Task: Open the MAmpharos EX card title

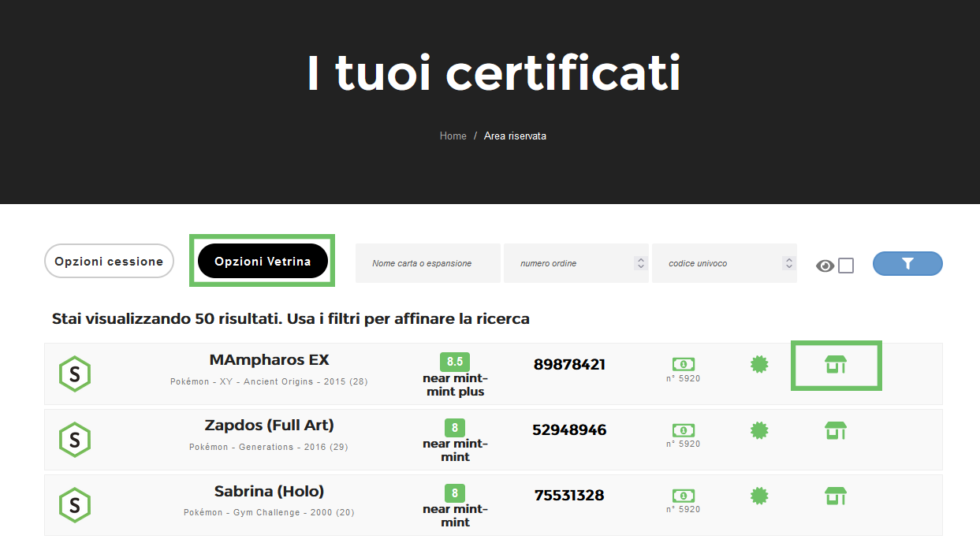Action: [270, 360]
